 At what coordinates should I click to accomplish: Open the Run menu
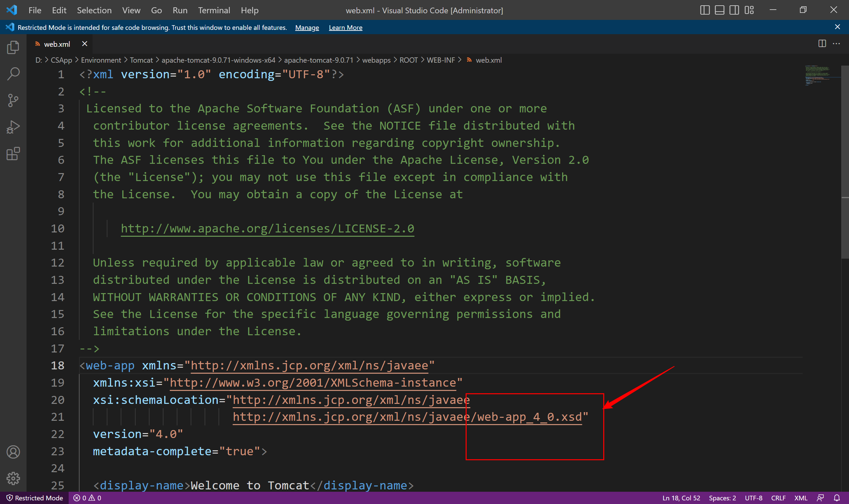(180, 10)
